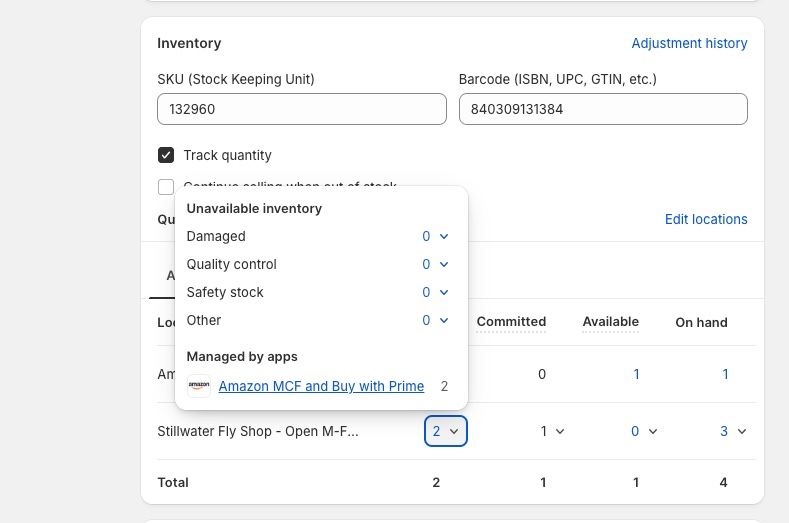This screenshot has width=789, height=523.
Task: Toggle Continue selling when out of stock
Action: coord(166,187)
